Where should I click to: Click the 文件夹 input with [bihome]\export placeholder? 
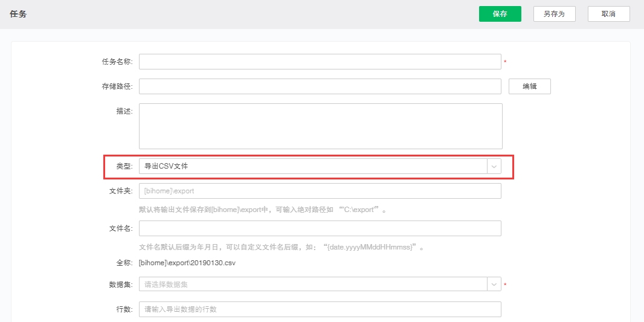320,191
